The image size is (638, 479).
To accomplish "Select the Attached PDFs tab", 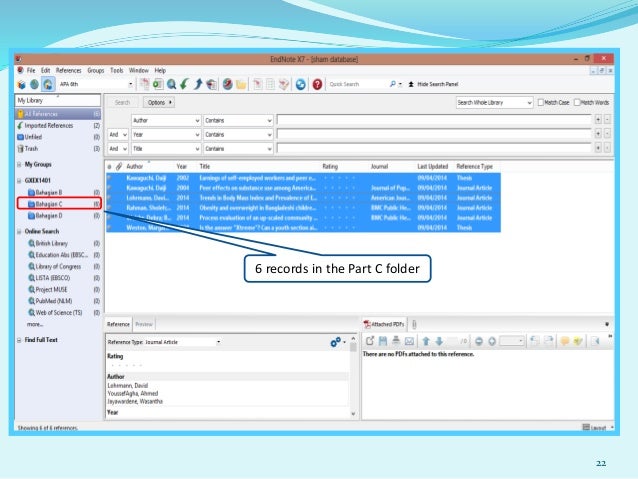I will click(x=384, y=324).
